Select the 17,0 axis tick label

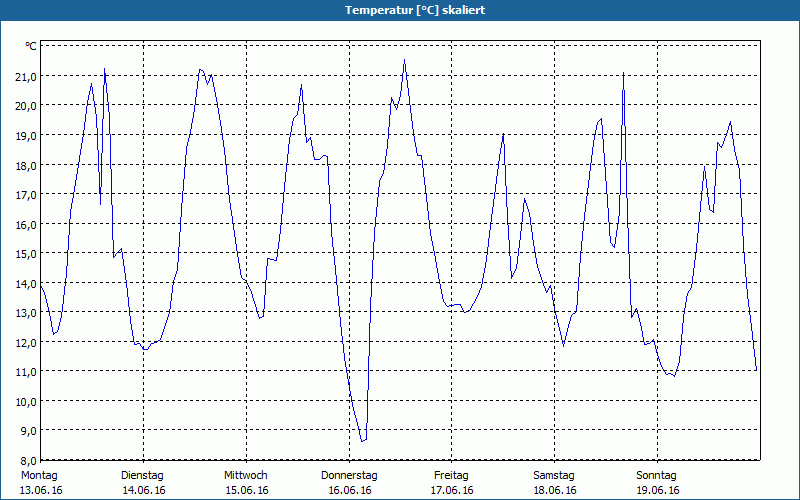(x=27, y=195)
